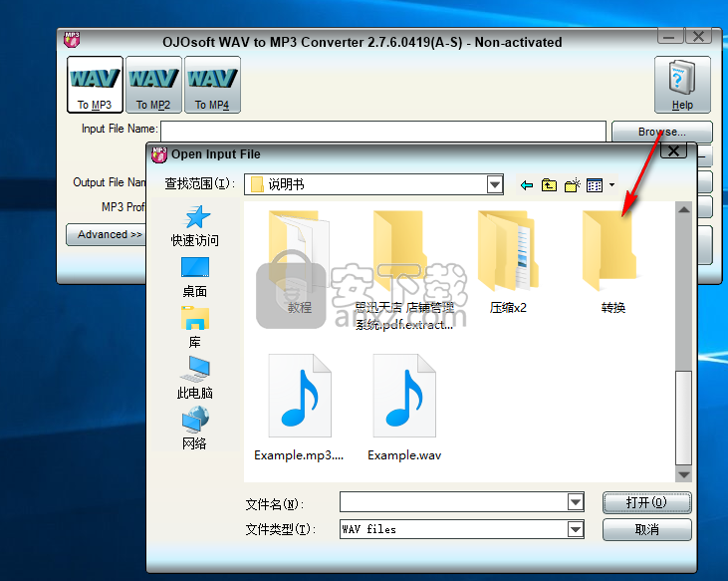
Task: Expand the 文件类型 WAV files dropdown
Action: pyautogui.click(x=576, y=529)
